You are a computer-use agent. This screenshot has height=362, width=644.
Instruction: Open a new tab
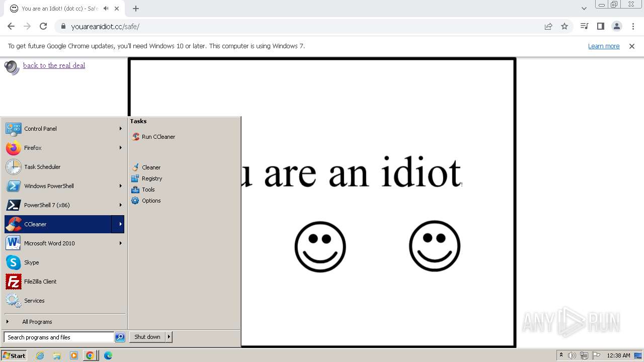point(136,9)
